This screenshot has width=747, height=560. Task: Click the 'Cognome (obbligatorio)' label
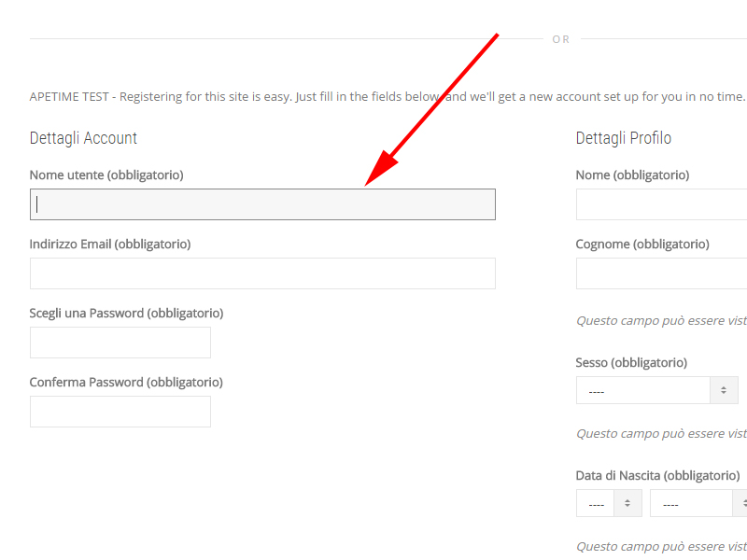point(642,244)
